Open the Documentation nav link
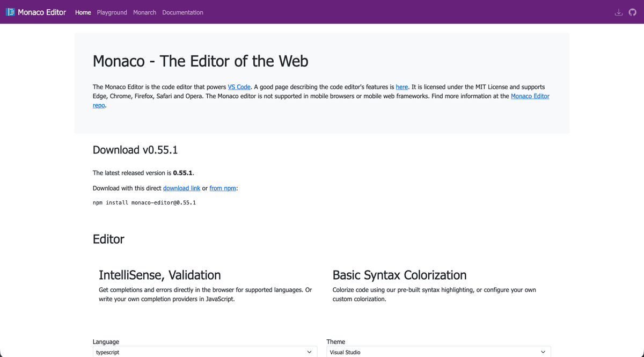This screenshot has width=644, height=357. [182, 12]
